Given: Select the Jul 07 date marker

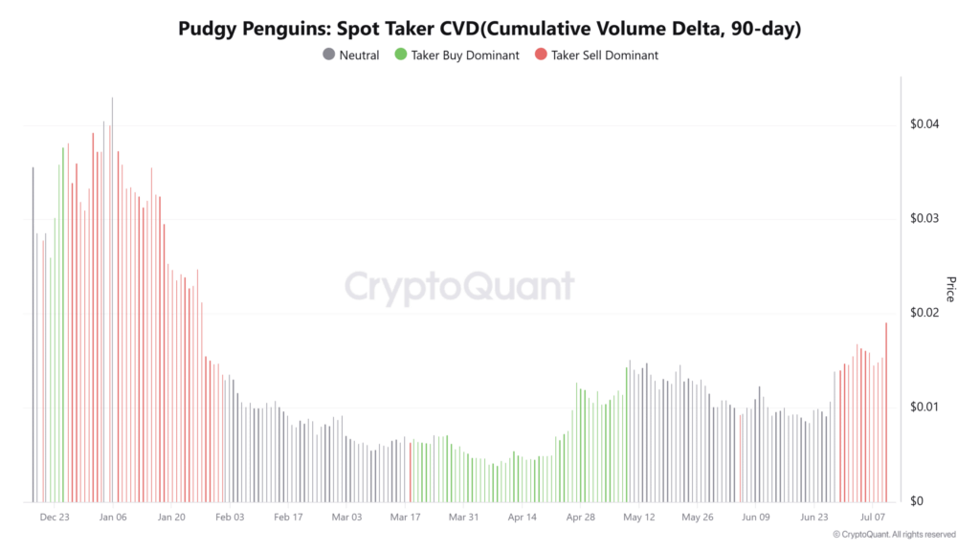Looking at the screenshot, I should tap(872, 518).
